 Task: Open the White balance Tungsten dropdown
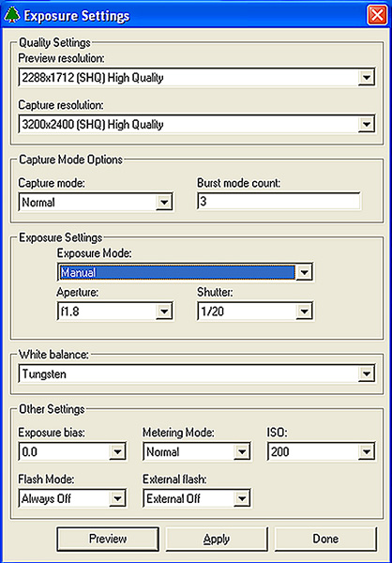click(366, 374)
